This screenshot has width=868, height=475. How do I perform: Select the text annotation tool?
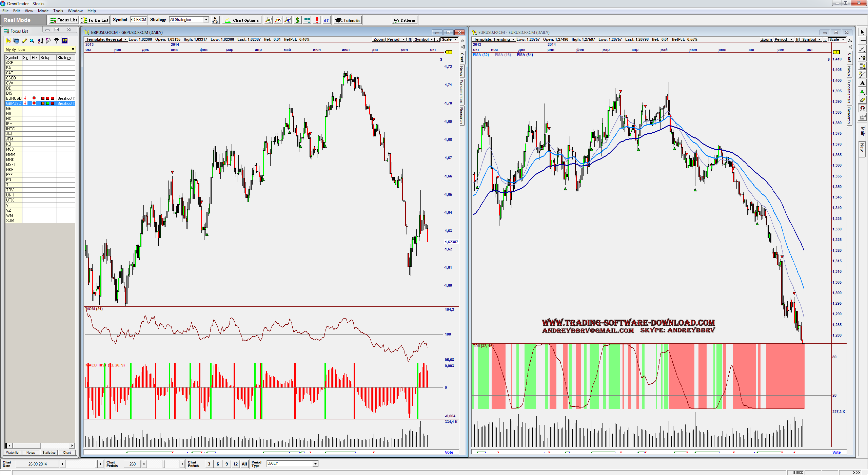[x=862, y=83]
